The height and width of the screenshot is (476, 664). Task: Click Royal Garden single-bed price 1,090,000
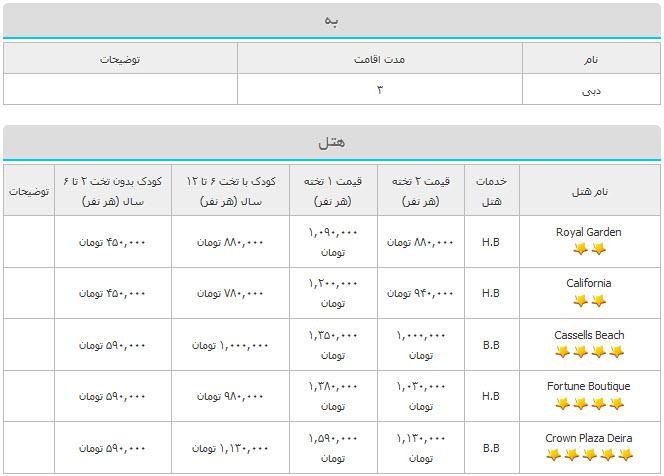[333, 242]
